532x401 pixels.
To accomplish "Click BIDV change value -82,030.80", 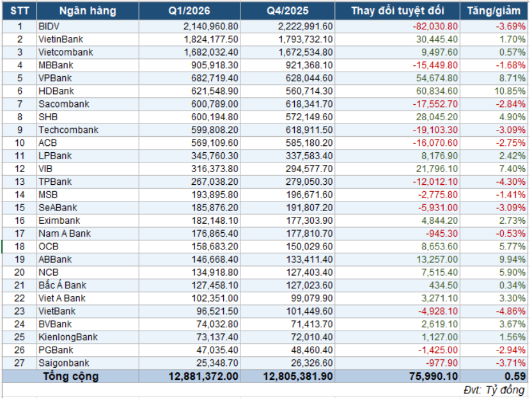I will click(397, 26).
